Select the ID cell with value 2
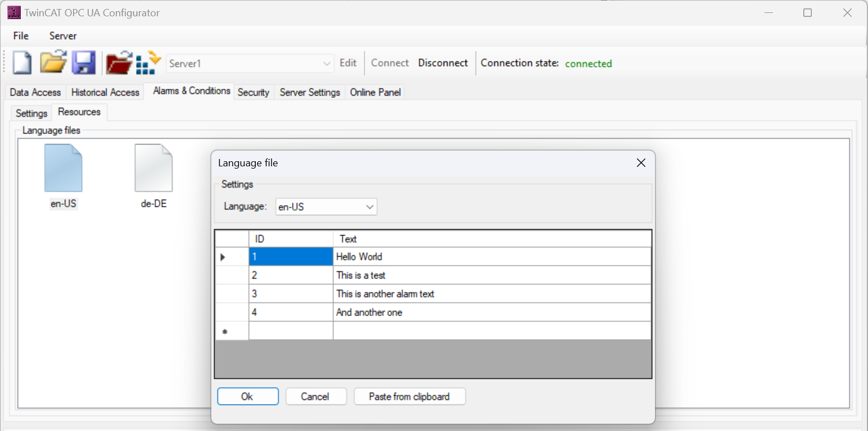Screen dimensions: 868x431 291,275
